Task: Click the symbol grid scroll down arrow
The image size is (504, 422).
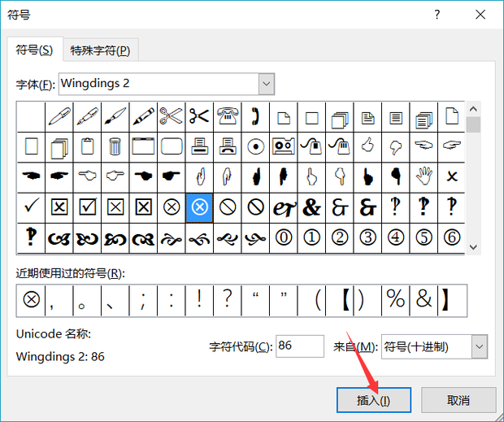Action: click(x=473, y=247)
